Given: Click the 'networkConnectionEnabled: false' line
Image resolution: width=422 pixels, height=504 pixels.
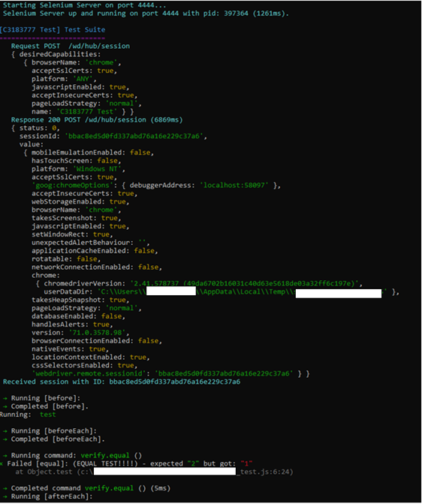Looking at the screenshot, I should (97, 267).
